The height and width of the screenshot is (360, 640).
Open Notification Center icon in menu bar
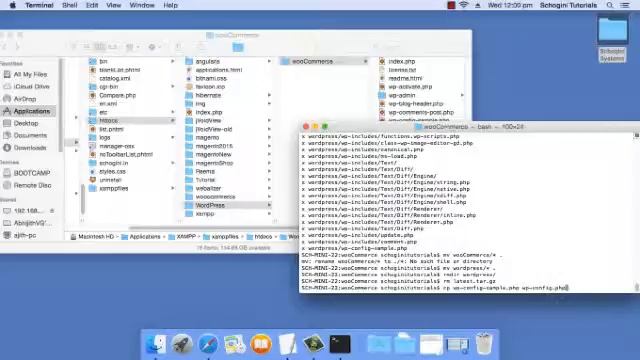coord(625,5)
